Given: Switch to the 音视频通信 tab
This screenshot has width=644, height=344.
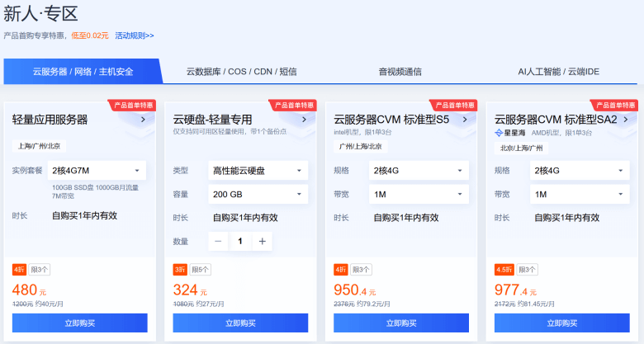Looking at the screenshot, I should (400, 72).
